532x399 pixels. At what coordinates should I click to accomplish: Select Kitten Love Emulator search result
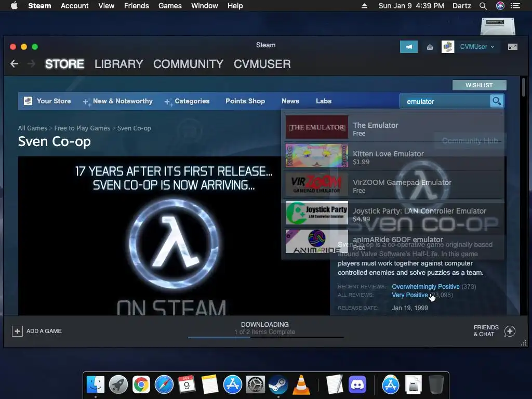point(393,156)
